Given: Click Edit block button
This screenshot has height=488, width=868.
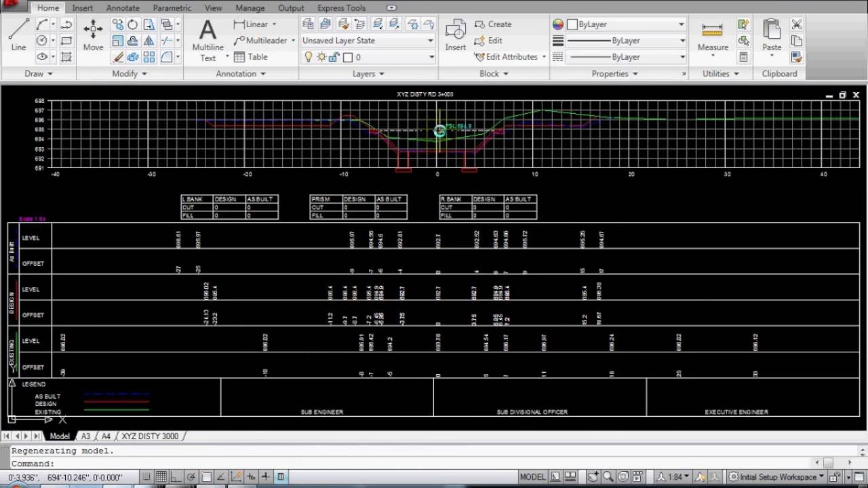Looking at the screenshot, I should click(x=489, y=41).
